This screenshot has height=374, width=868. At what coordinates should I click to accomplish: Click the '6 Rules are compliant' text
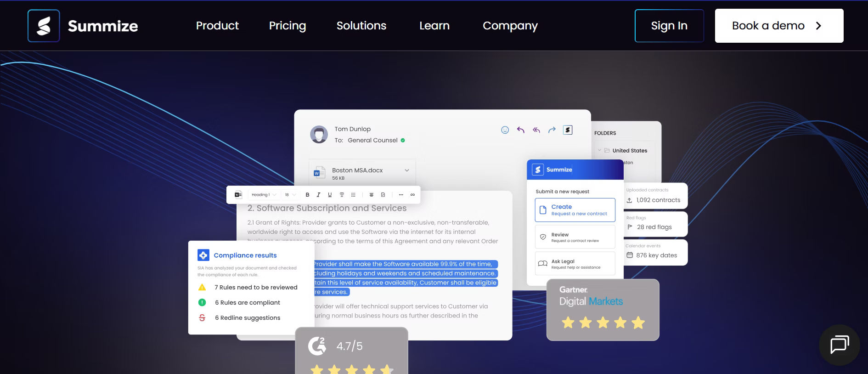tap(248, 302)
